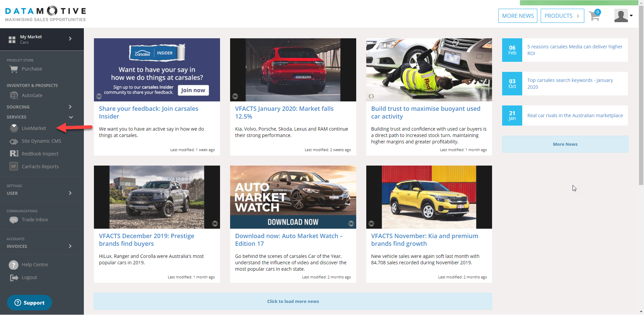Click the mechanic under car thumbnail
This screenshot has height=315, width=644.
click(429, 70)
